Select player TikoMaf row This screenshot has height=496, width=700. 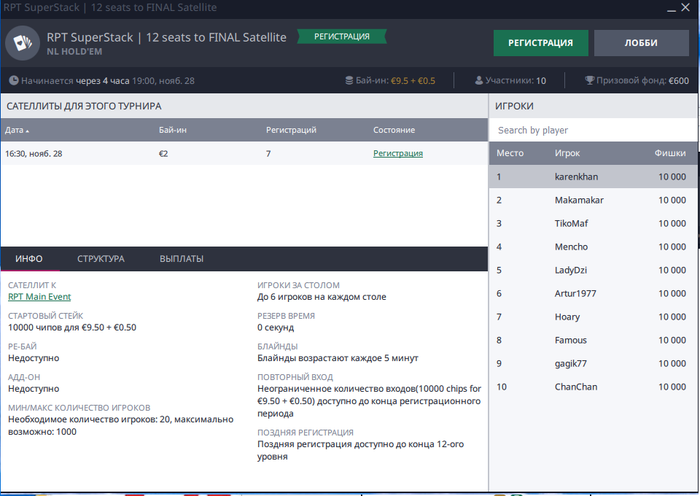point(593,223)
